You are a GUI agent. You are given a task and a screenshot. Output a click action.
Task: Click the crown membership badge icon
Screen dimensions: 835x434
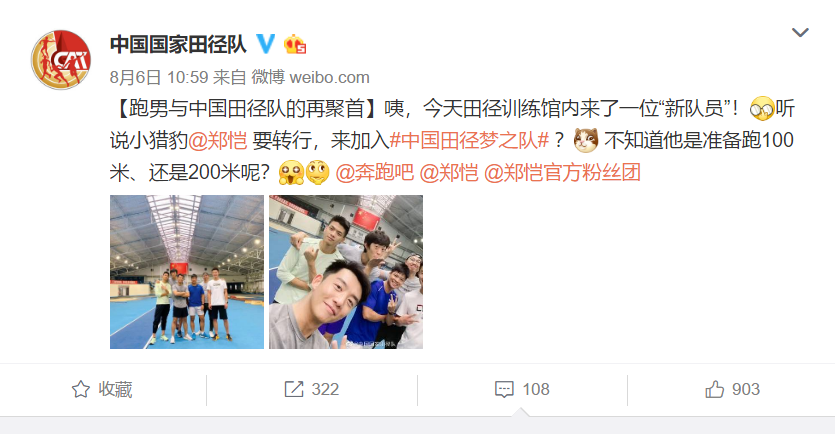(x=295, y=44)
